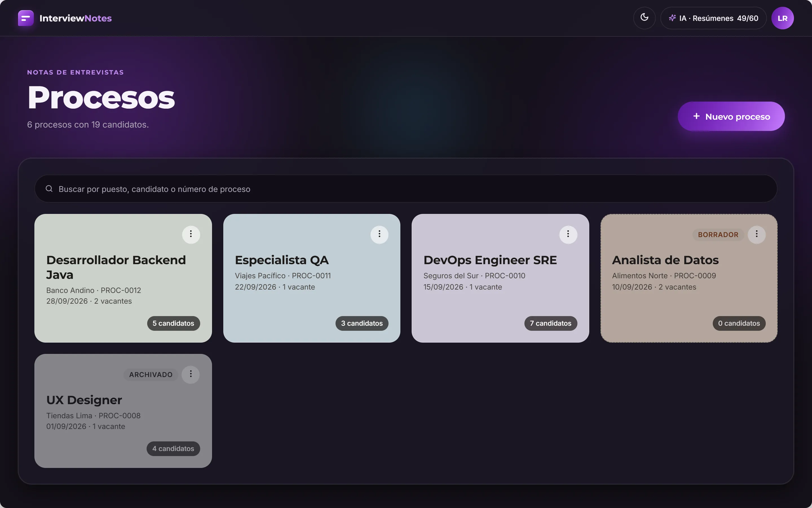Click '28/09/2026 · 2 vacantes' text
The width and height of the screenshot is (812, 508).
[x=89, y=301]
